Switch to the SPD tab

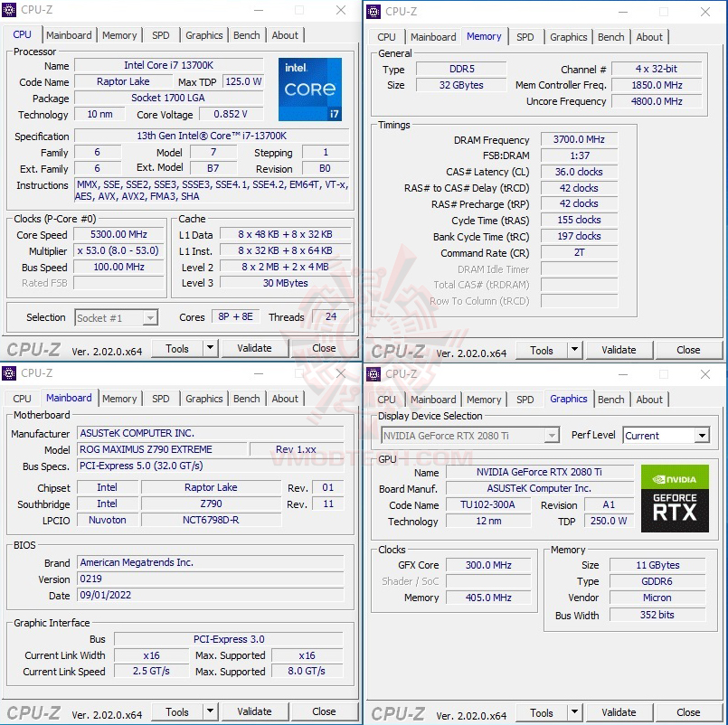pyautogui.click(x=160, y=35)
